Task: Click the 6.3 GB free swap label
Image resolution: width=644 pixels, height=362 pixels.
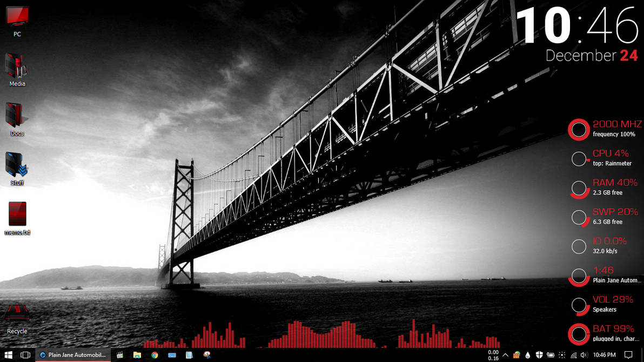Action: 607,222
